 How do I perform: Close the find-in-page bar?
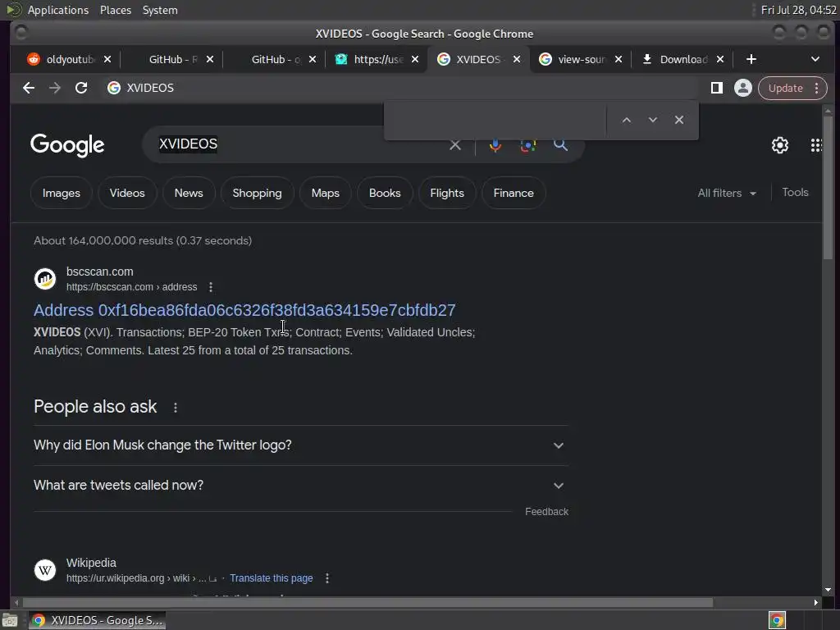(x=678, y=120)
